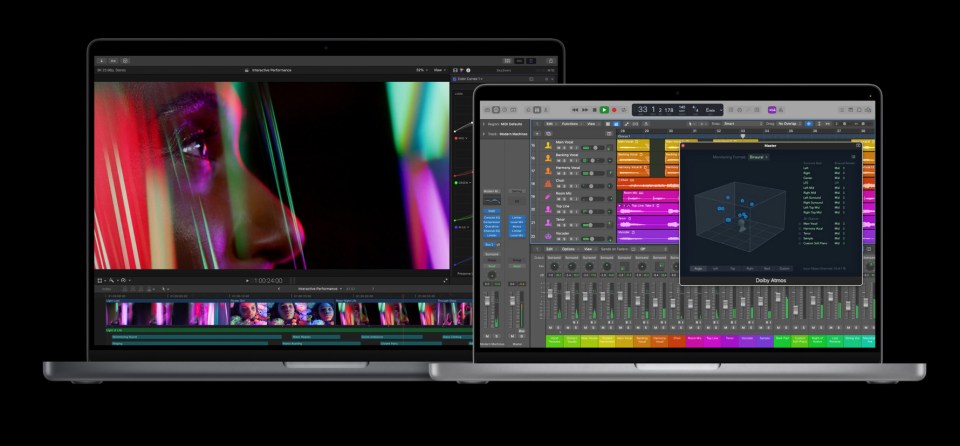Click the duplicate track icon beside plus

pyautogui.click(x=548, y=134)
